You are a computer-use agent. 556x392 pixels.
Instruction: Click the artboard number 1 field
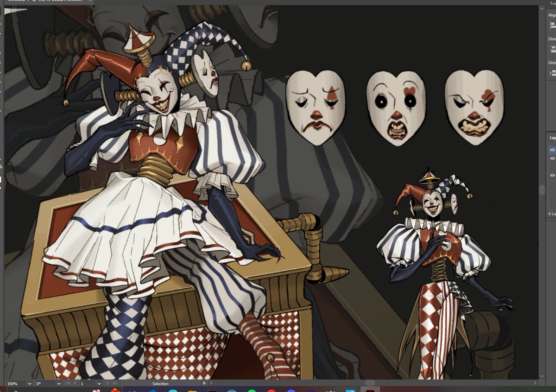(x=88, y=384)
